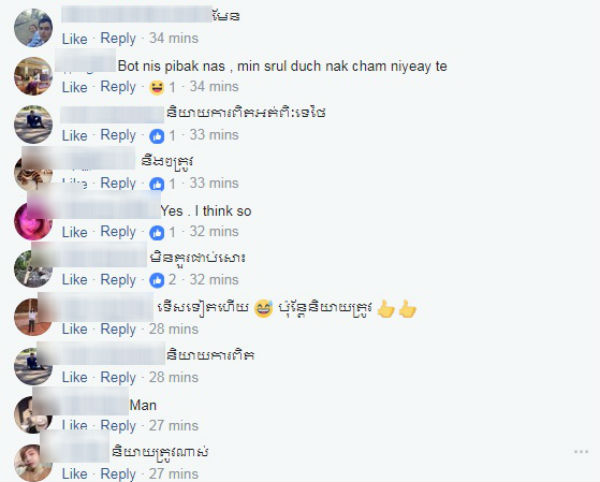Open the bottom commenter's profile picture

tap(33, 463)
